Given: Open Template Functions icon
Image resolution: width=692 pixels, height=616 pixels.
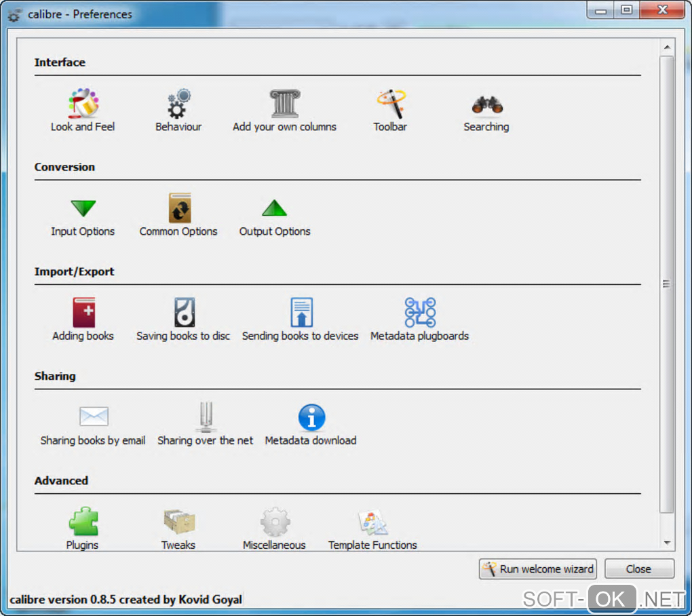Looking at the screenshot, I should pos(373,522).
